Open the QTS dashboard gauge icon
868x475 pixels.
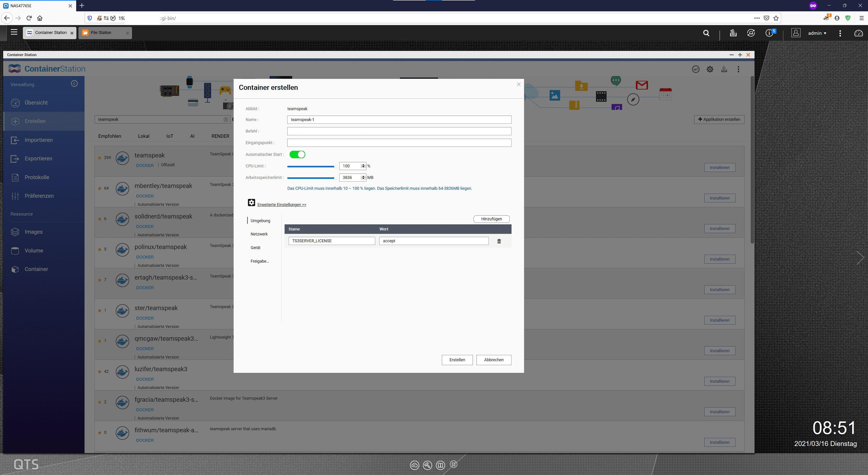coord(859,33)
